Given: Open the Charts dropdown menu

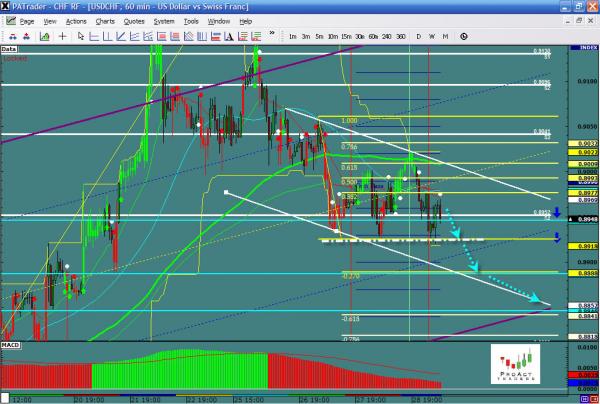Looking at the screenshot, I should (x=105, y=21).
